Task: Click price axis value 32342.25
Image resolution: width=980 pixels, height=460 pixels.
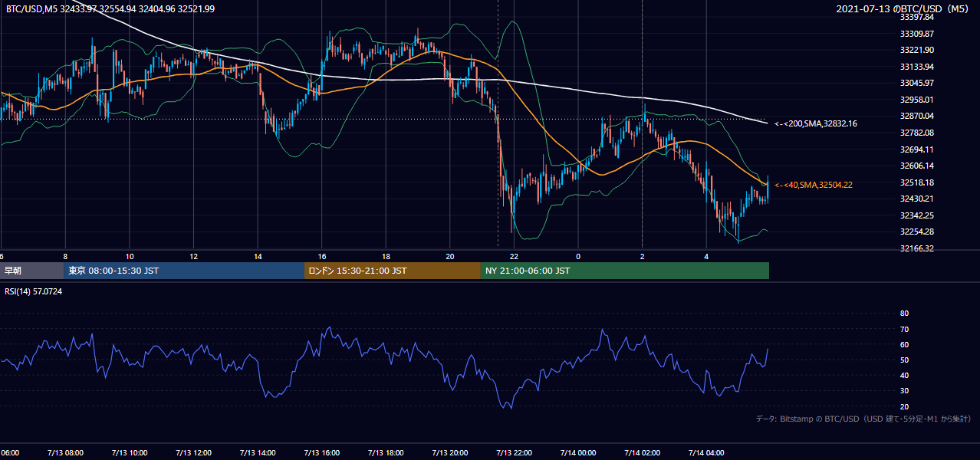Action: 917,215
